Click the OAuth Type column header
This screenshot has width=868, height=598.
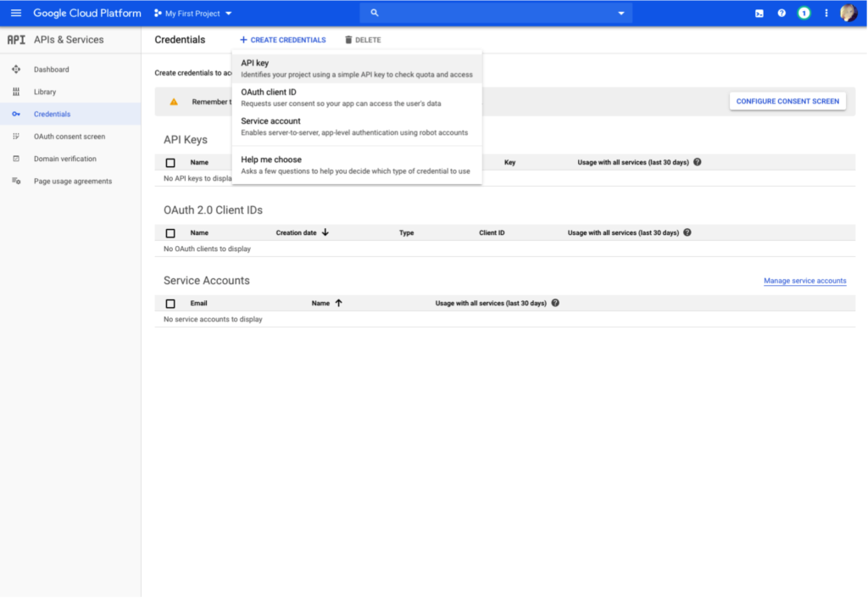coord(406,233)
